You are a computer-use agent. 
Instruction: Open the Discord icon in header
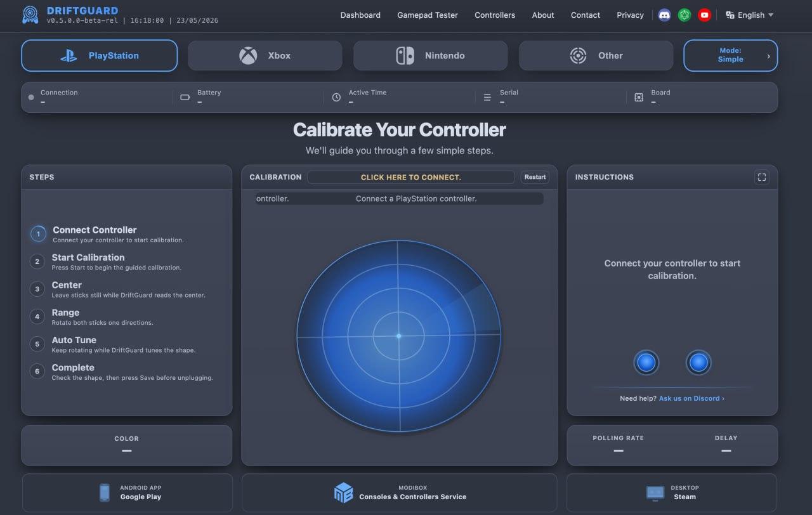[664, 15]
